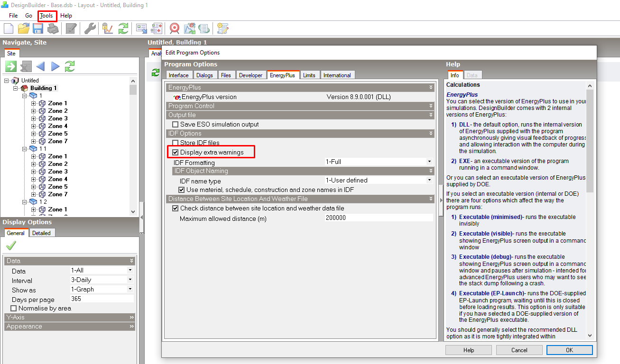Switch to the Detailed tab in Display Options
The width and height of the screenshot is (620, 364).
[x=41, y=233]
